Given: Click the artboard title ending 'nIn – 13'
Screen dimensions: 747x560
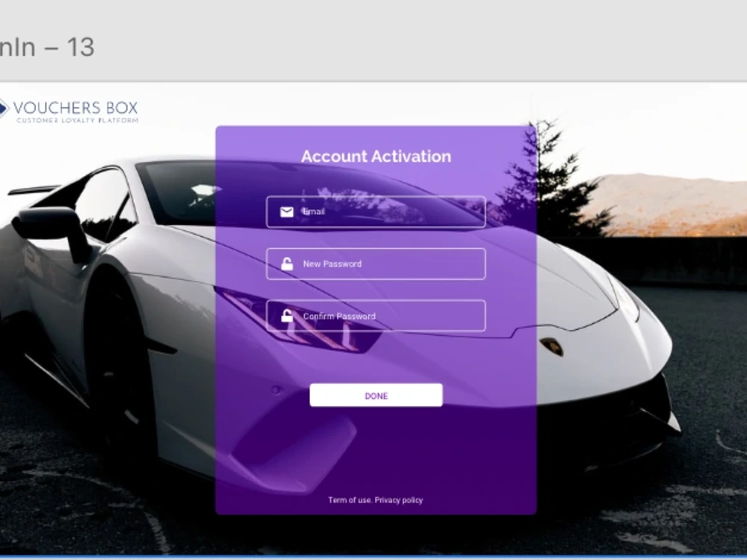Looking at the screenshot, I should pyautogui.click(x=47, y=47).
